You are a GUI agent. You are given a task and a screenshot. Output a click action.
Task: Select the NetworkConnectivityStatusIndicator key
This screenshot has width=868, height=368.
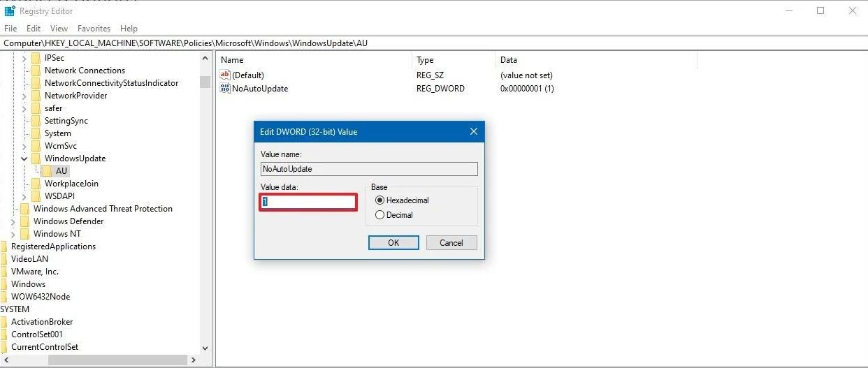click(x=111, y=83)
